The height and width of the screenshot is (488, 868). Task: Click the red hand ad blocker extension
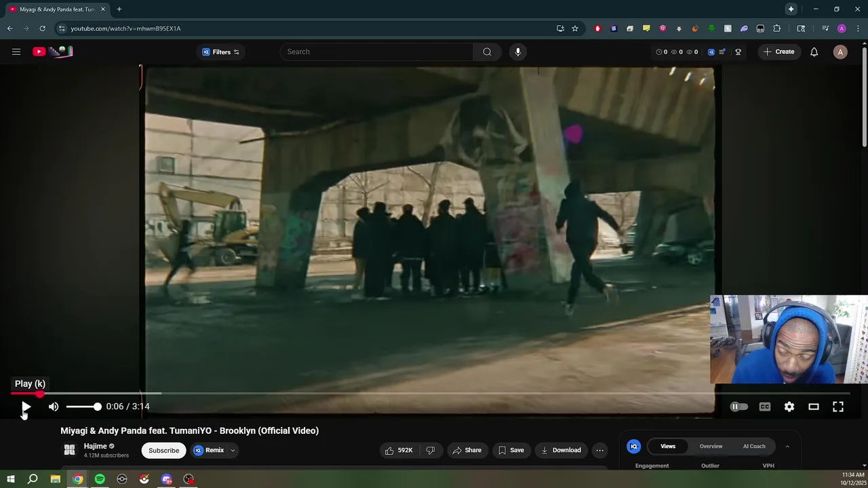pyautogui.click(x=597, y=28)
